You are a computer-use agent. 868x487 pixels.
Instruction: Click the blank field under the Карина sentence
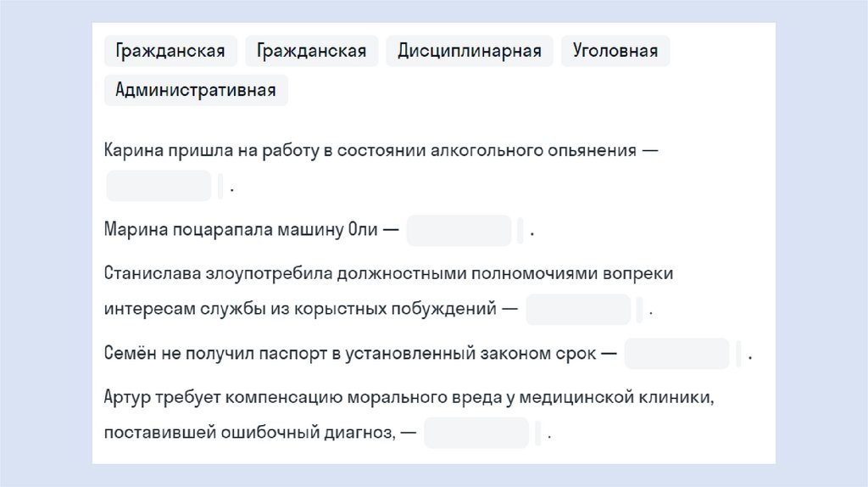(159, 186)
